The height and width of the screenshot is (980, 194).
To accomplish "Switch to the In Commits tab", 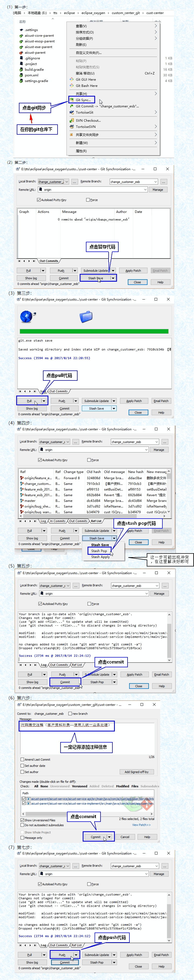I will tap(58, 521).
